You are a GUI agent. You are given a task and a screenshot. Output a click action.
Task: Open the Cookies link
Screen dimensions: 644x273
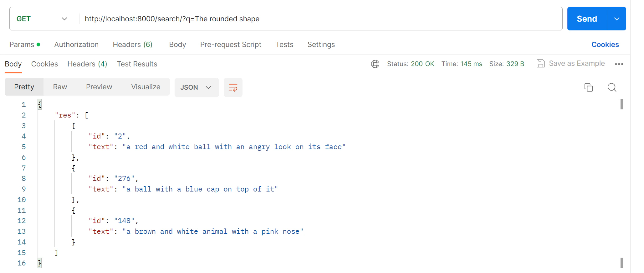point(605,45)
